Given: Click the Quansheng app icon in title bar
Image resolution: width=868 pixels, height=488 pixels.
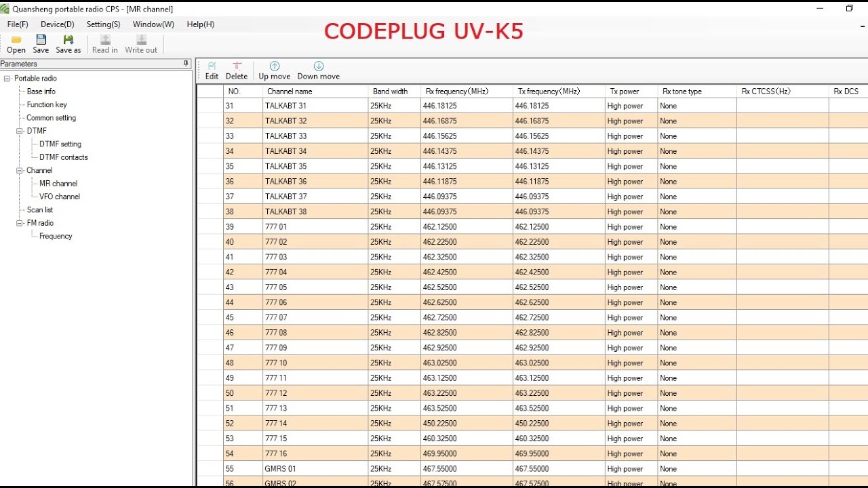Looking at the screenshot, I should (x=5, y=9).
